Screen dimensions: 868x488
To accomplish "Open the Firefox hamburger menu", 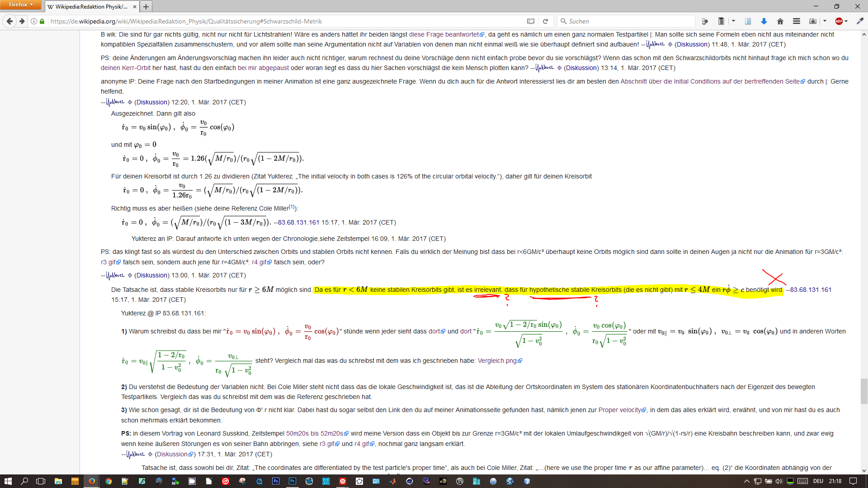I will 797,21.
